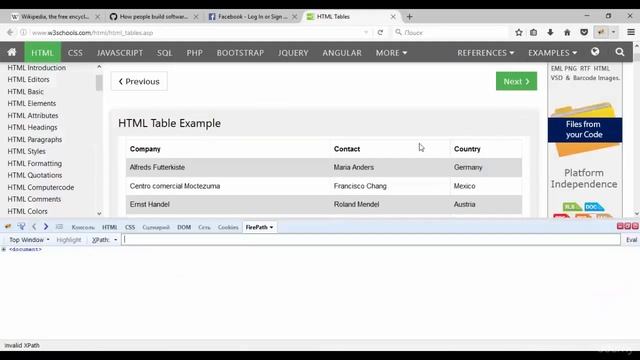Activate the Firebug inspect element icon
Screen dimensions: 640x360
click(x=21, y=227)
